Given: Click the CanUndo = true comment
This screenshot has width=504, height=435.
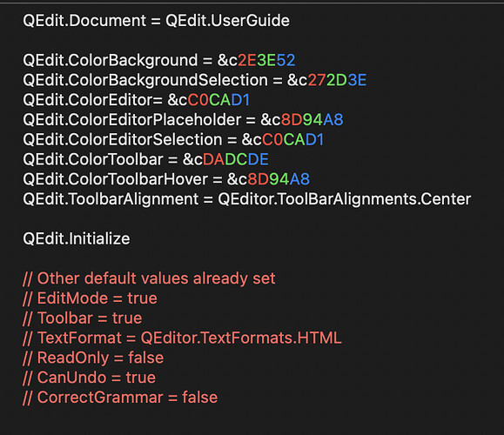Looking at the screenshot, I should [90, 378].
